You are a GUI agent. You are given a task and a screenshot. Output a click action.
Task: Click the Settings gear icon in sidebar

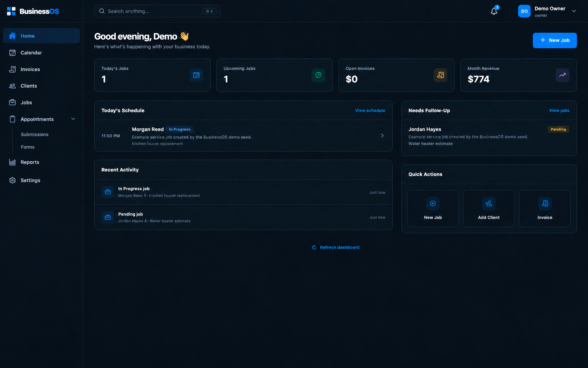12,180
